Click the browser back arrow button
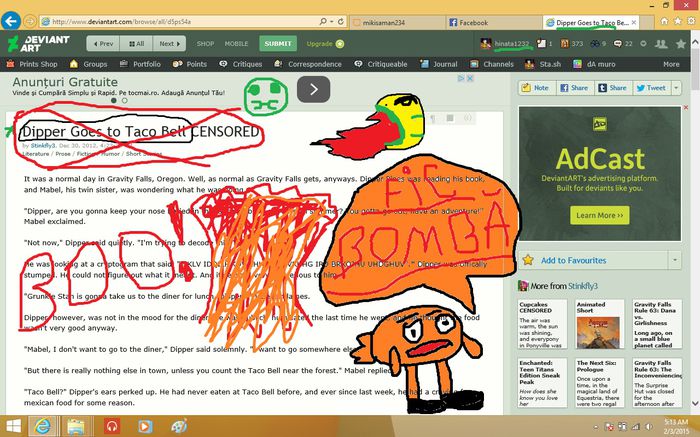 pyautogui.click(x=11, y=21)
